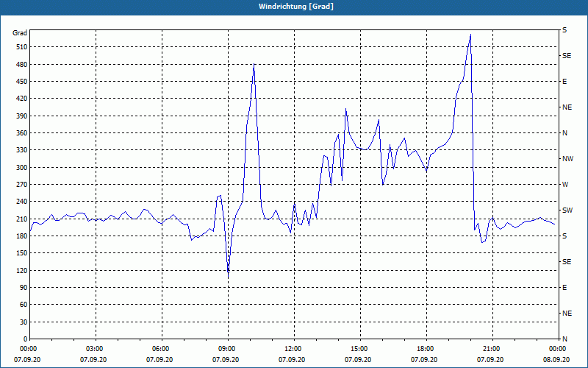Click the 07.09.20 date under 03:00
This screenshot has height=368, width=588.
pyautogui.click(x=93, y=360)
